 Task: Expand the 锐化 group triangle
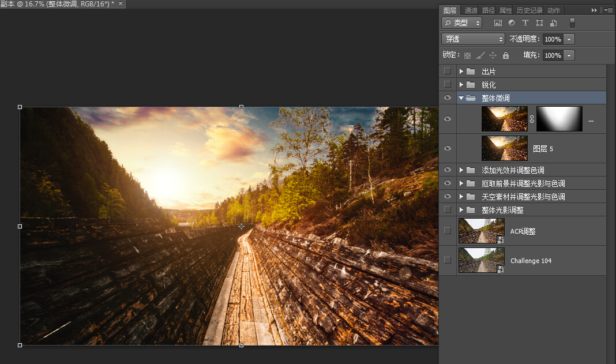click(x=461, y=85)
